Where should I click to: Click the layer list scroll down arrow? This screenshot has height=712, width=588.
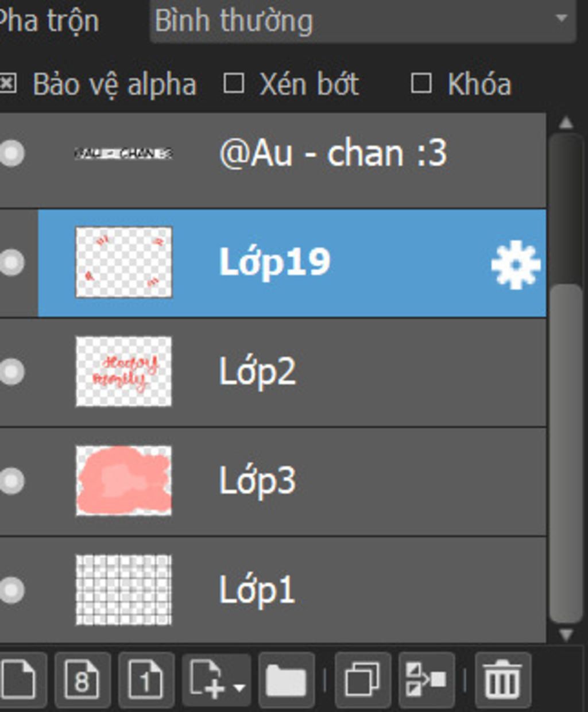point(566,634)
